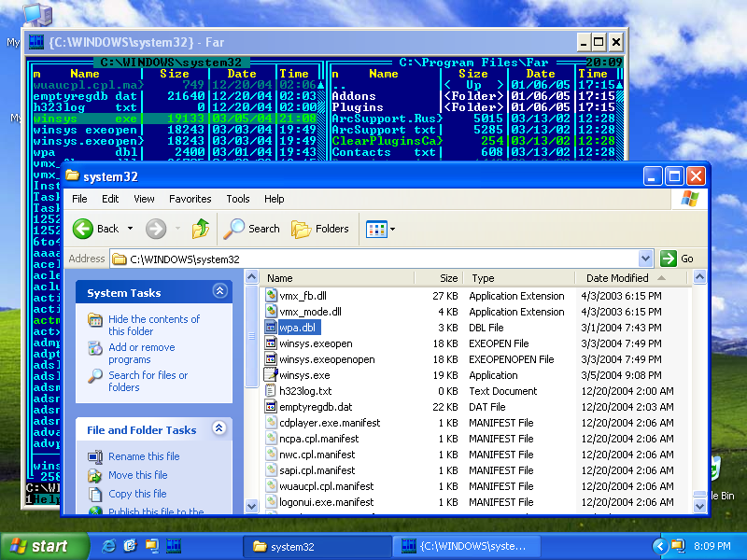The width and height of the screenshot is (747, 560).
Task: Select the wpa.dbl file icon
Action: 271,328
